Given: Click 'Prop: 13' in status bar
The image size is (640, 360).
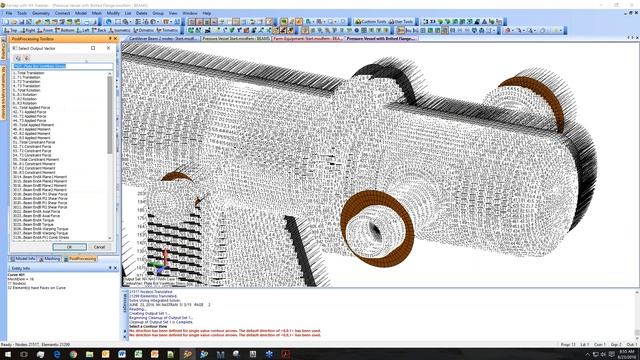Looking at the screenshot, I should (x=568, y=345).
